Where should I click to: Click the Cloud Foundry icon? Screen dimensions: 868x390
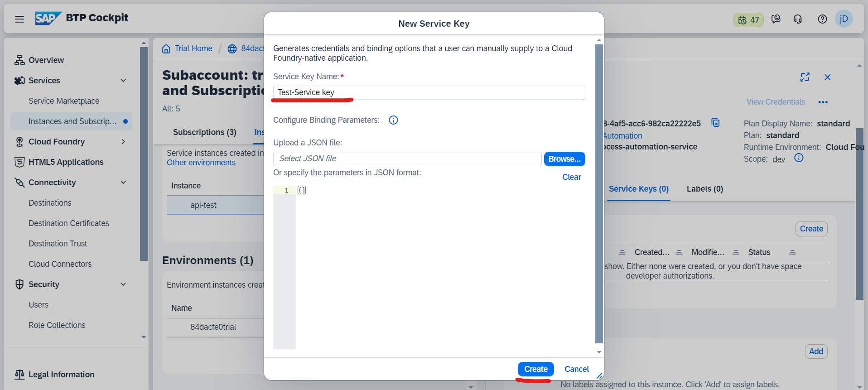click(19, 142)
